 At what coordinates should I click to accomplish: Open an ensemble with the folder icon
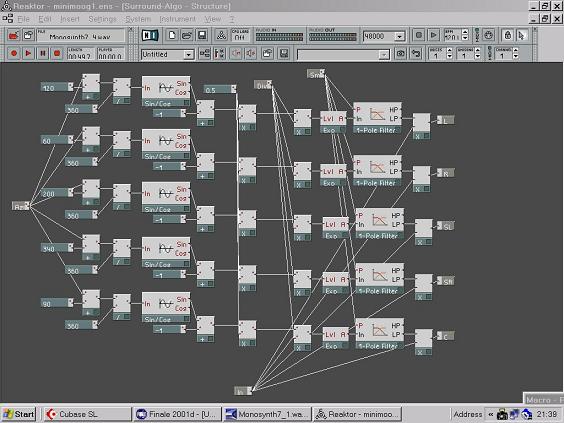[x=187, y=35]
